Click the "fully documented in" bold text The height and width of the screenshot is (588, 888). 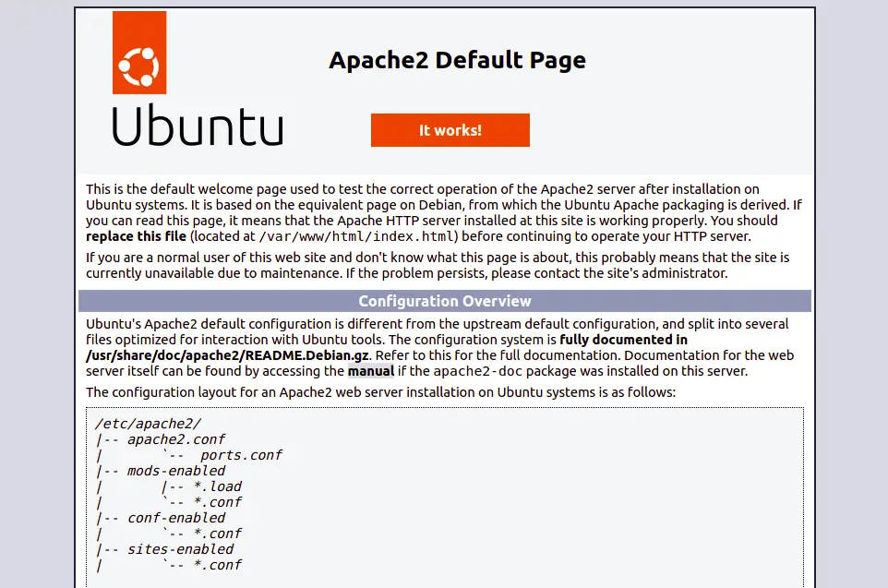click(x=623, y=340)
